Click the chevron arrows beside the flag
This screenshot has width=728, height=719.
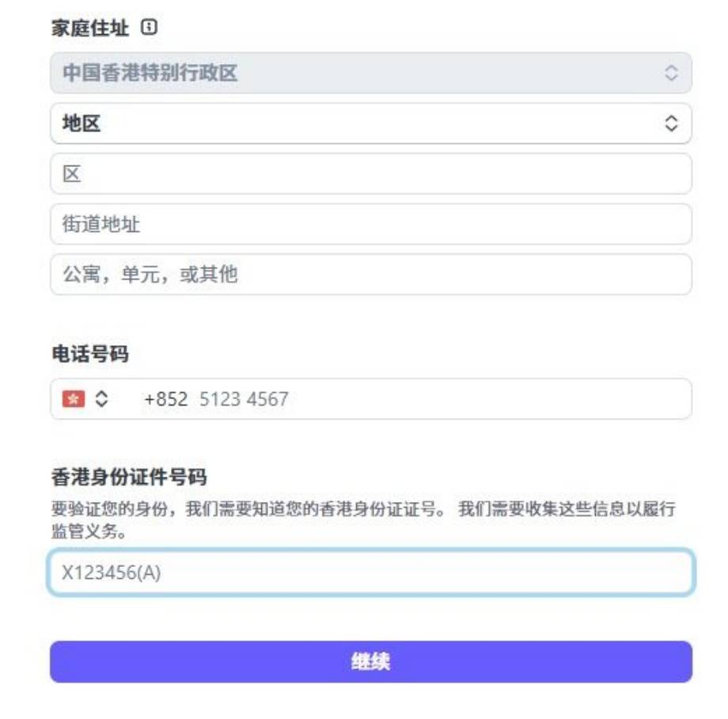(x=100, y=398)
